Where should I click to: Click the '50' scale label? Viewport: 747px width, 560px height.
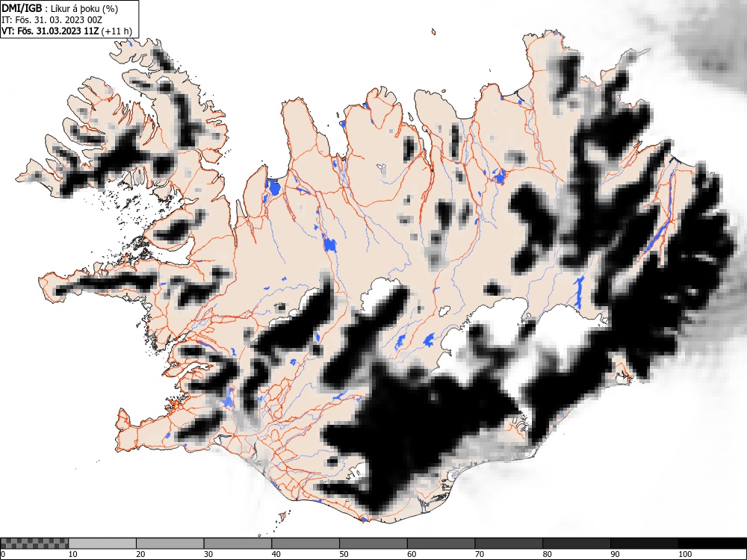point(344,554)
